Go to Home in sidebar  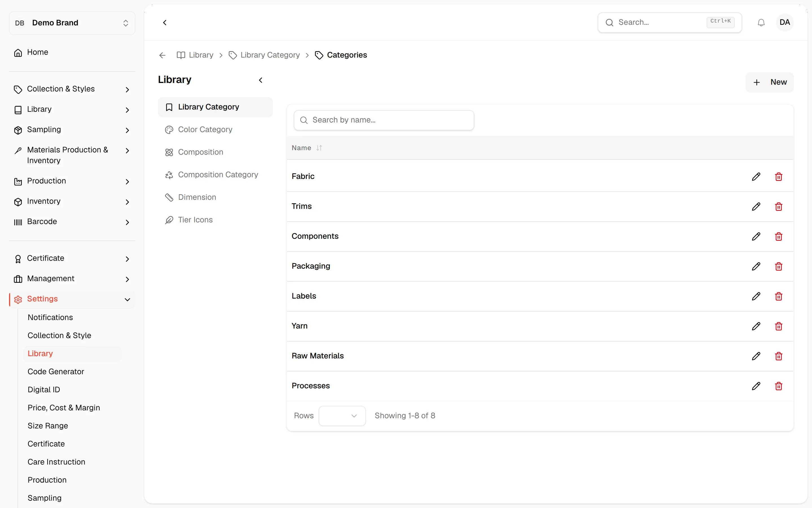[x=72, y=52]
